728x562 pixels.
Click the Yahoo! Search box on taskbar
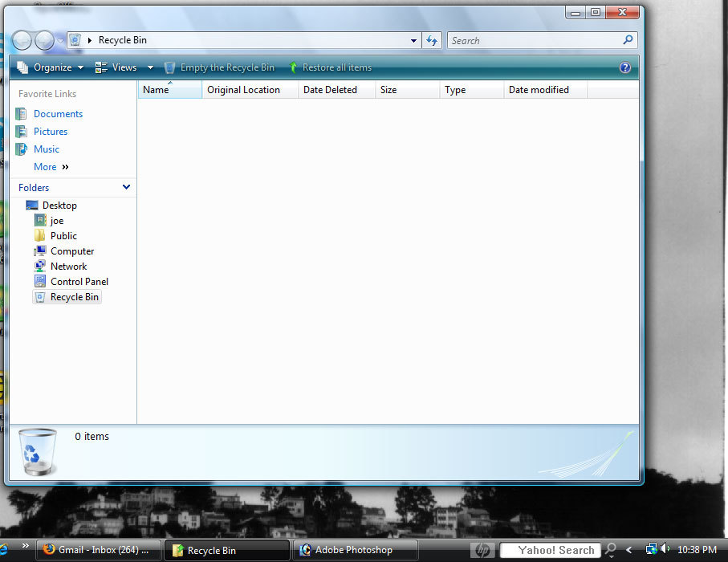point(550,551)
